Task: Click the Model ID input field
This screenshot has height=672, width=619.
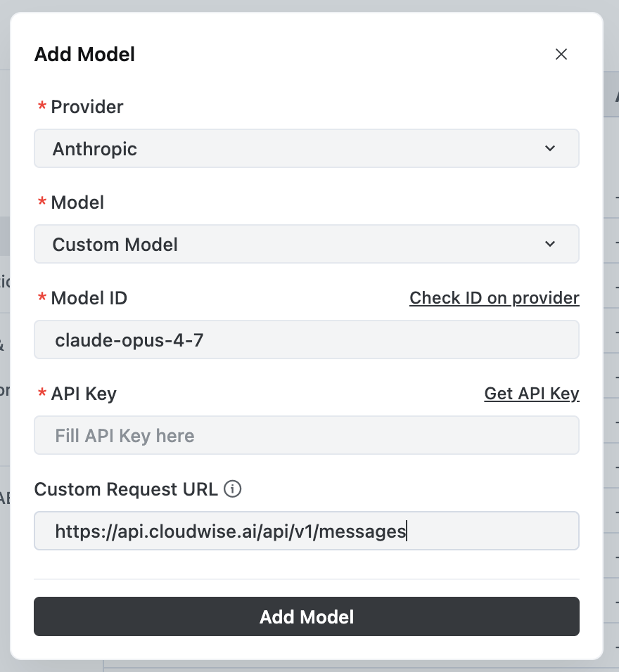Action: click(306, 340)
